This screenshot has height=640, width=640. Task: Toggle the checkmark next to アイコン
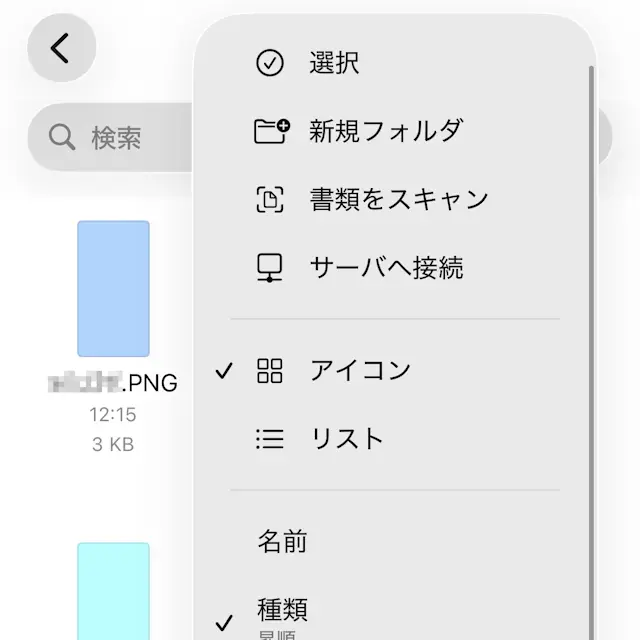[225, 371]
